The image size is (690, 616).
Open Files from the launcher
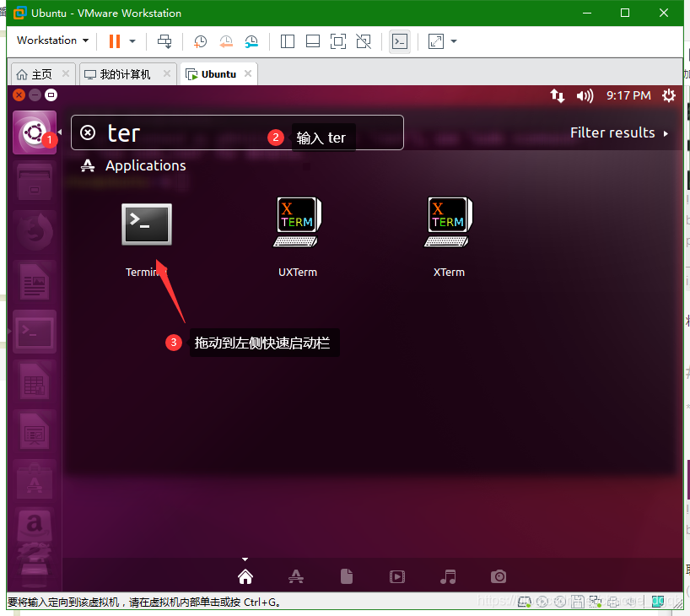(x=35, y=182)
